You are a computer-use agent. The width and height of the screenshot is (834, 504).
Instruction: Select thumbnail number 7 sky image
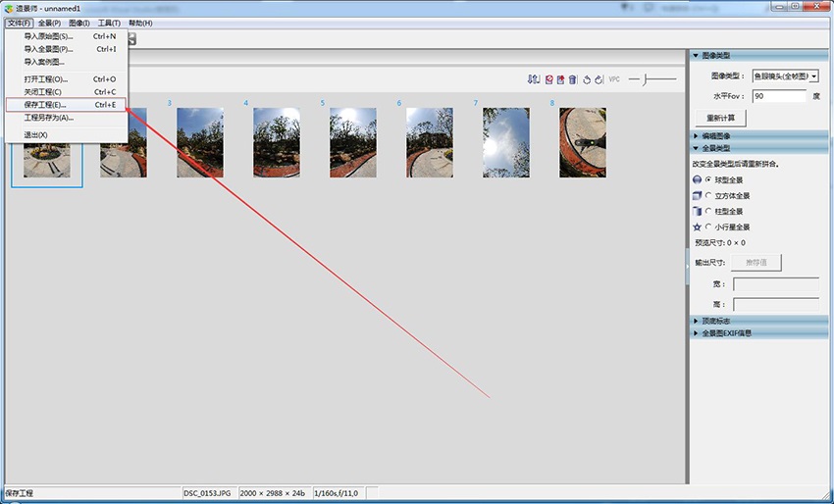[x=504, y=142]
